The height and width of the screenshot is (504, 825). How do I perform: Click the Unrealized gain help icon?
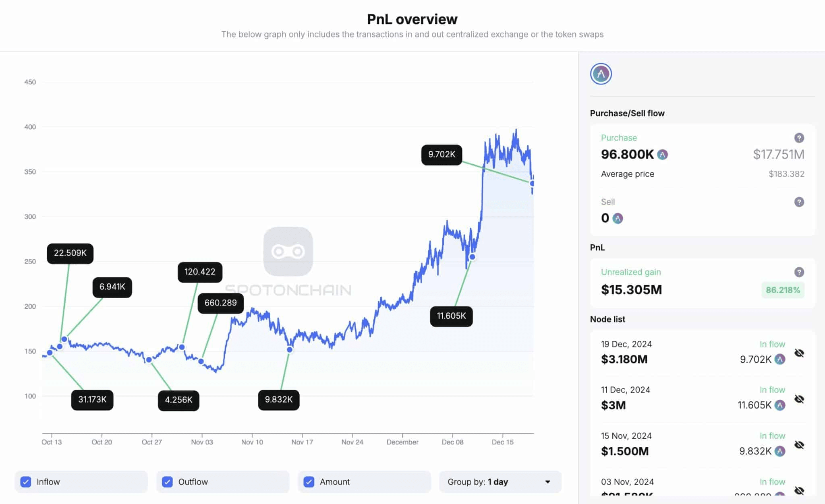click(799, 272)
